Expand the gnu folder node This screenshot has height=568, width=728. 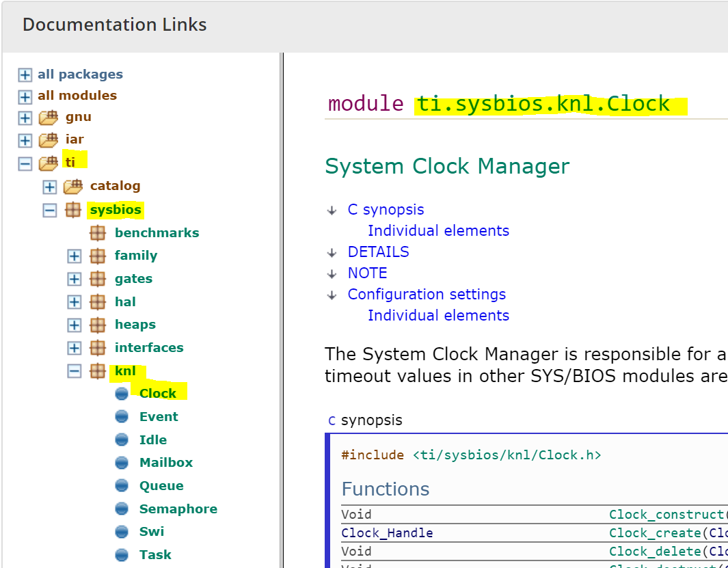click(x=25, y=118)
